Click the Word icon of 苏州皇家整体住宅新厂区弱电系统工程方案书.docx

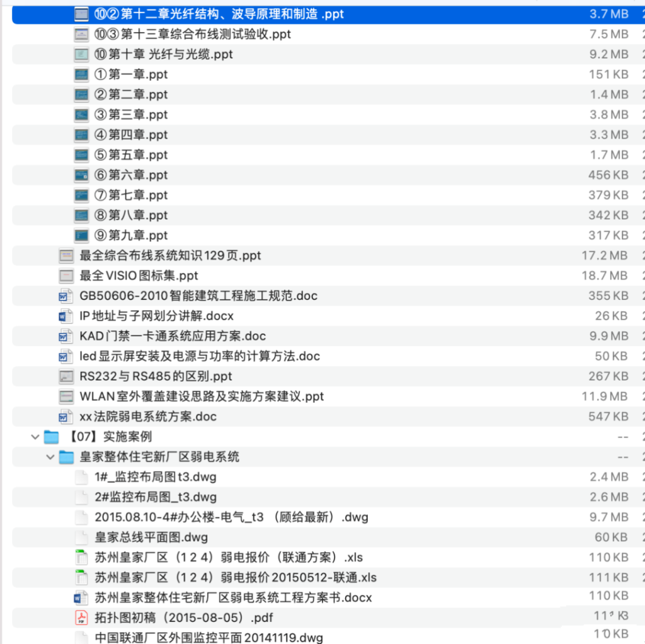click(81, 597)
